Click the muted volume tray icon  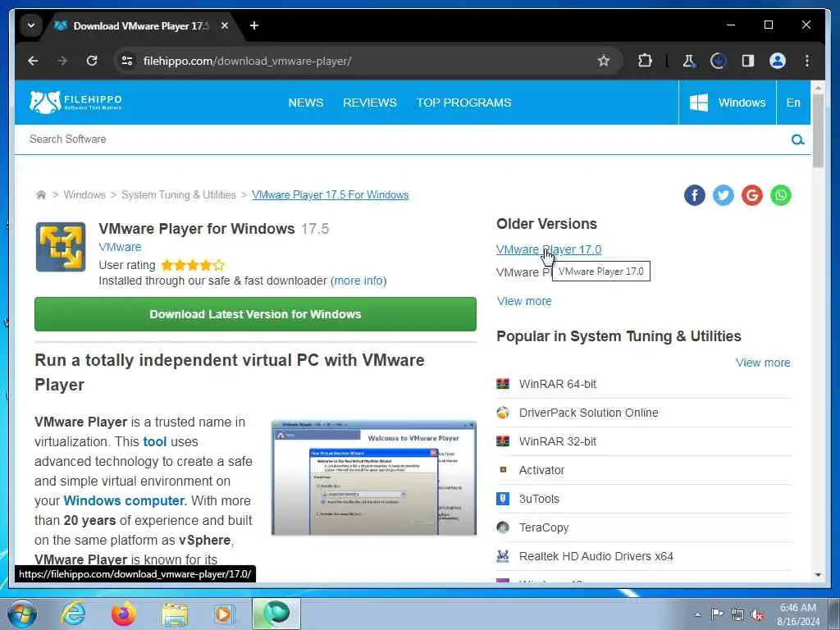(758, 614)
